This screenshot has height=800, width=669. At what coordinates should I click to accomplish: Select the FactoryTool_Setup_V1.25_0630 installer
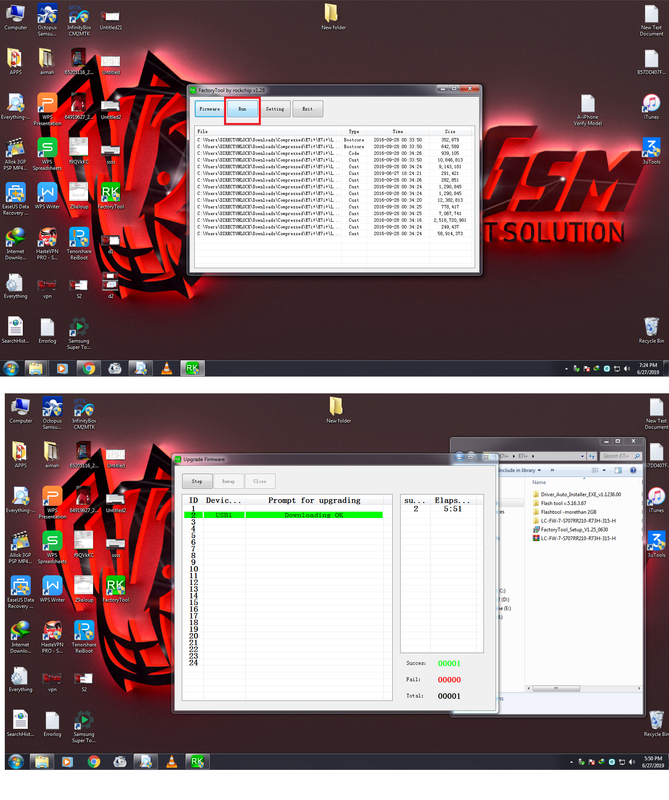[x=574, y=530]
